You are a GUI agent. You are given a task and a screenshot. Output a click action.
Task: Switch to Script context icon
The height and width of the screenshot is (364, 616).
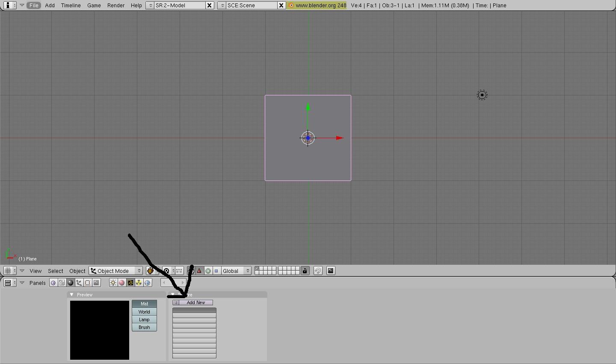[62, 283]
